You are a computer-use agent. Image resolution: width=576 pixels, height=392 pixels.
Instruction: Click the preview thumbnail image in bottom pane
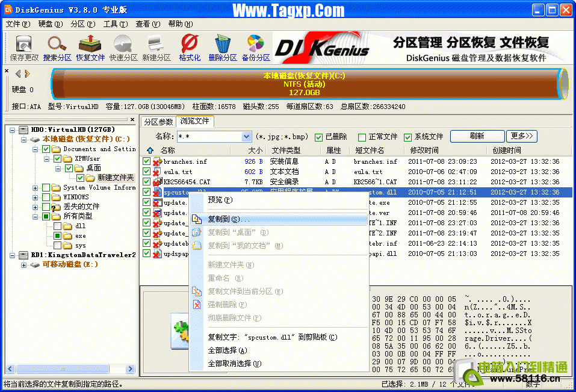click(x=181, y=331)
